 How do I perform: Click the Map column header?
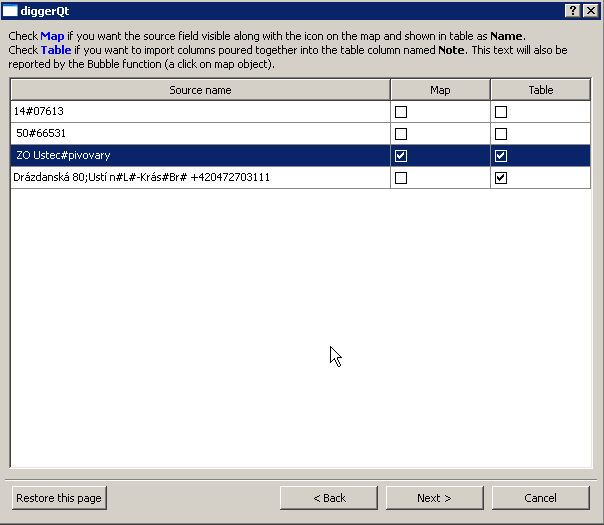(440, 90)
